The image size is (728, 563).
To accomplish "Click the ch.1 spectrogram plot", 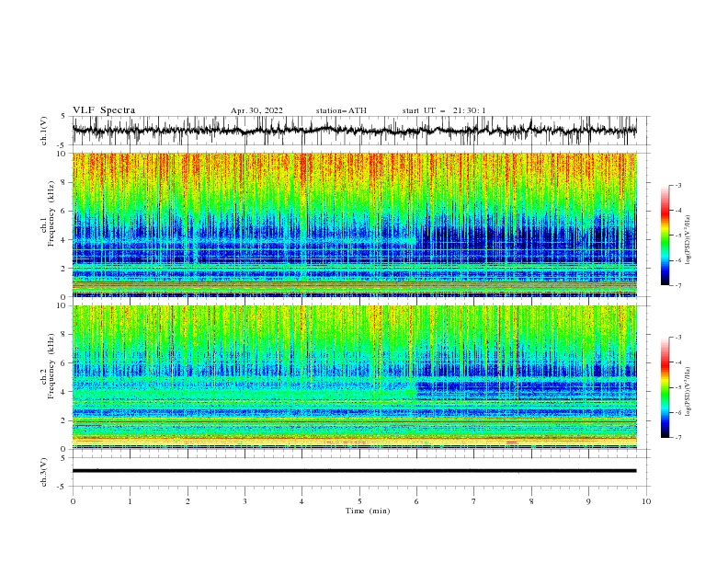I will (355, 224).
